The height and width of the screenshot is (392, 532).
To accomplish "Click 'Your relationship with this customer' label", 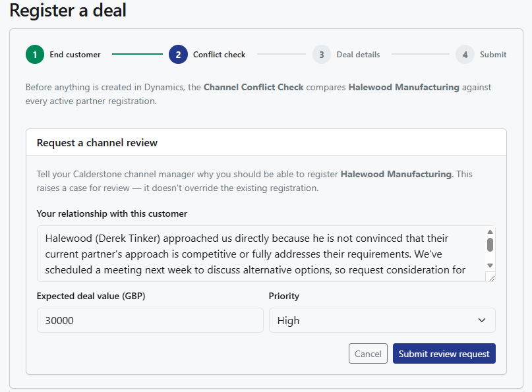I will point(112,213).
